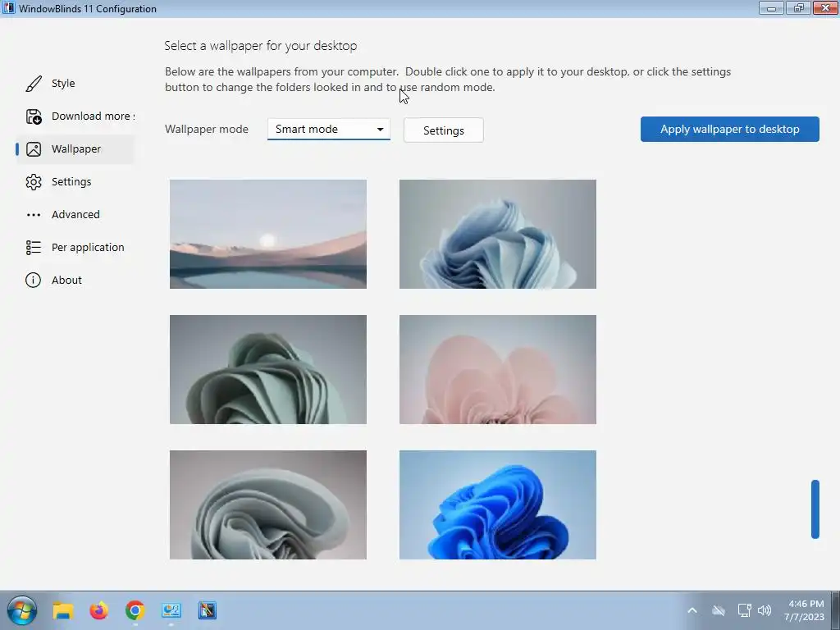Screen dimensions: 840x630
Task: Open the Windows Start orb
Action: pyautogui.click(x=22, y=610)
